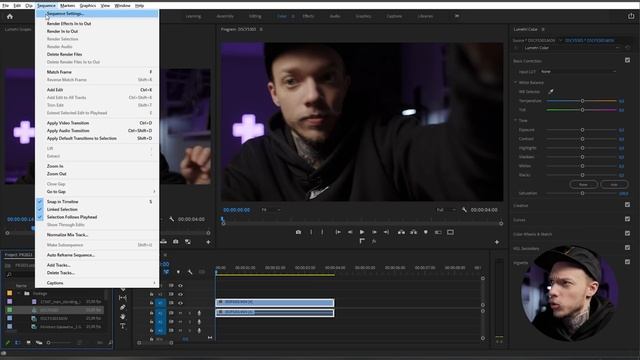
Task: Open the Go to Gap submenu
Action: point(97,191)
